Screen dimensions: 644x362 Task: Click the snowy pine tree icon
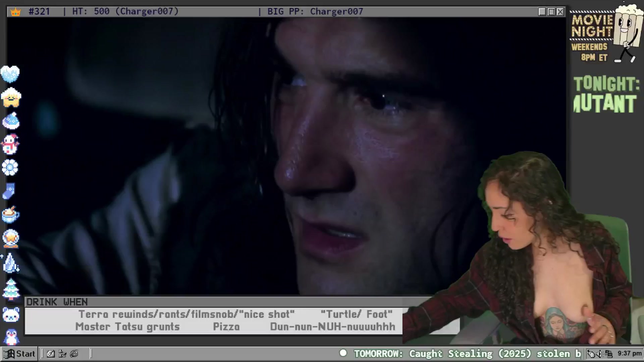[11, 289]
